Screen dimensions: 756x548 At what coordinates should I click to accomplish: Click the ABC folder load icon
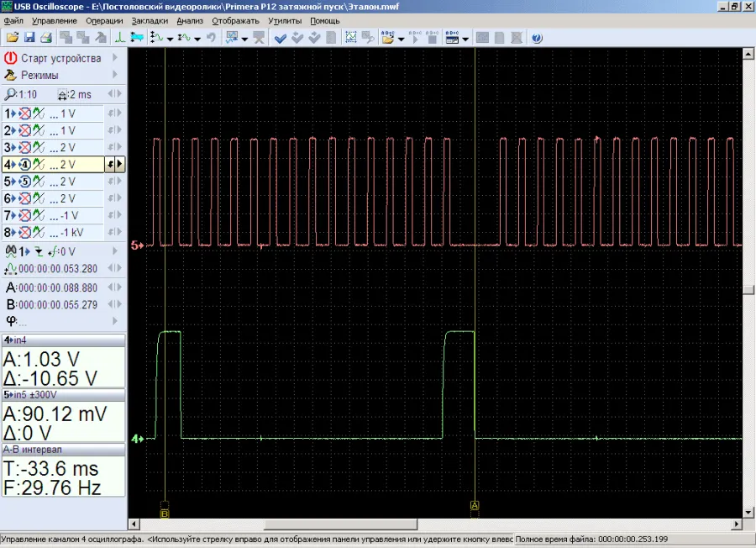(x=387, y=38)
